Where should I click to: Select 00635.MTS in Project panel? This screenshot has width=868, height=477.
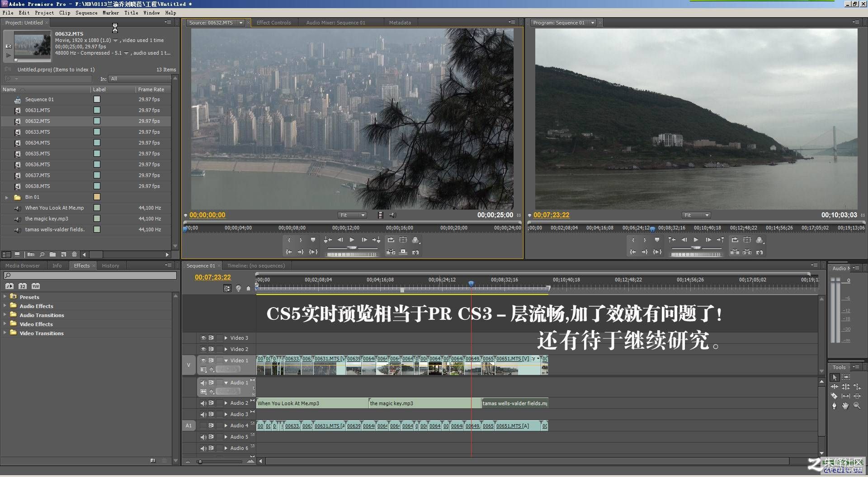[x=86, y=154]
